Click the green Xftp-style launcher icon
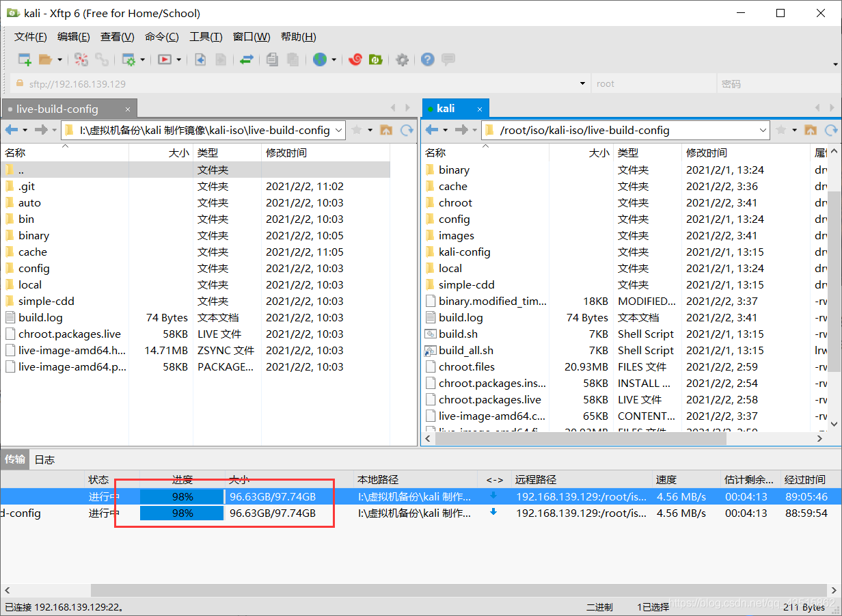Screen dimensions: 842x616 [375, 59]
